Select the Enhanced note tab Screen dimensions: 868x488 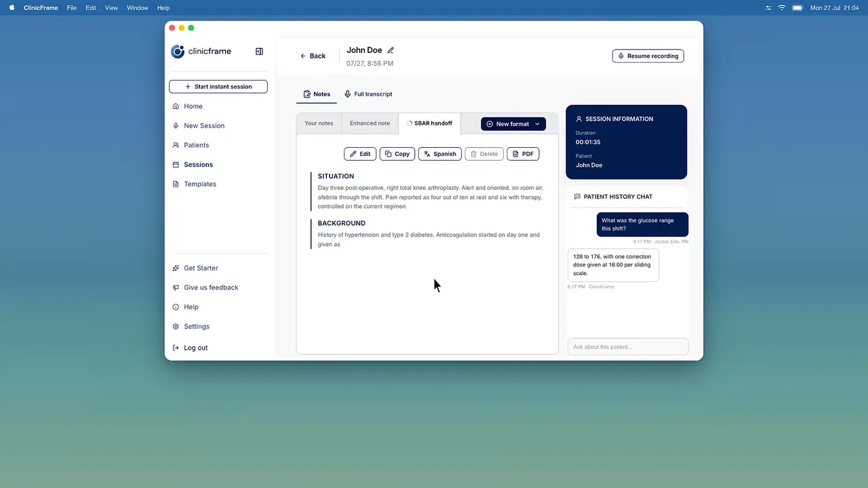pyautogui.click(x=370, y=123)
